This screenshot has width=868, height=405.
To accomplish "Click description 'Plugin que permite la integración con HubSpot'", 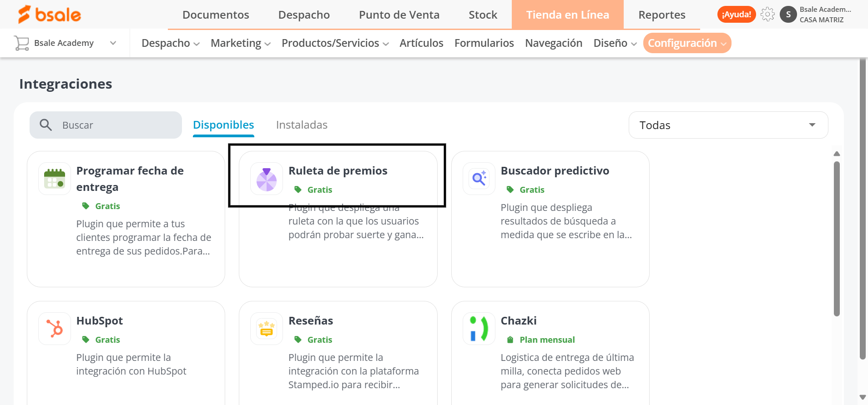I will click(x=131, y=364).
